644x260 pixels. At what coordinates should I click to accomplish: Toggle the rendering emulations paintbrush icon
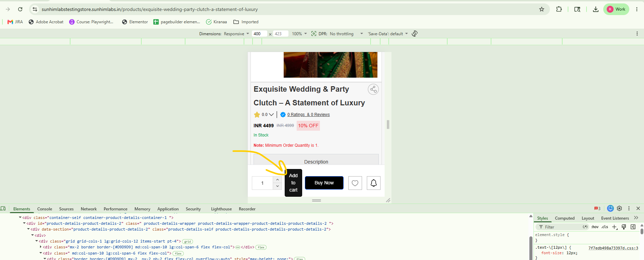pyautogui.click(x=624, y=227)
